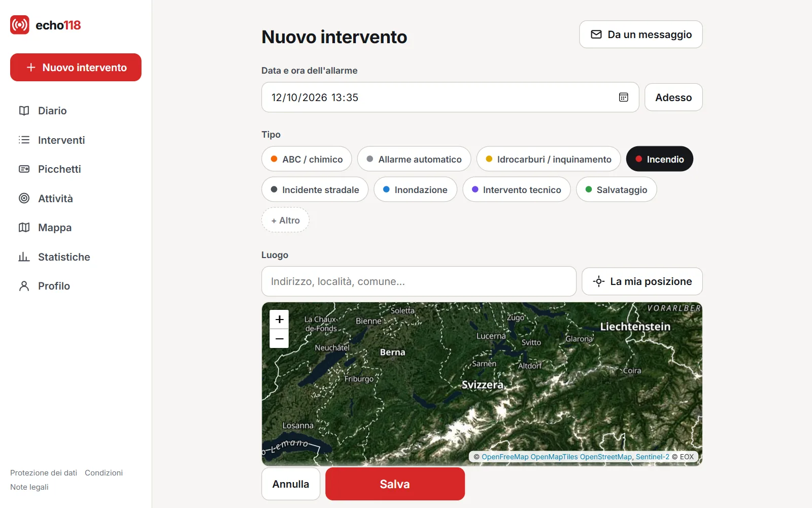The image size is (812, 508).
Task: Click the echo118 logo icon
Action: click(20, 25)
